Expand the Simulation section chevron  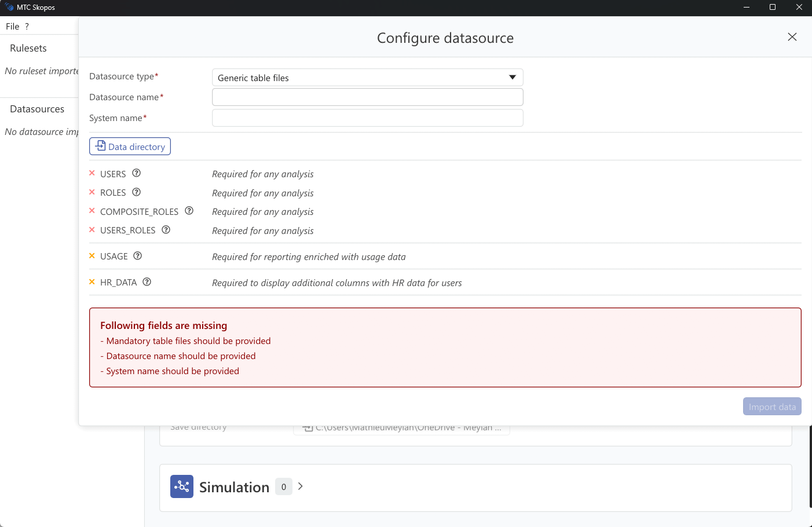(x=300, y=486)
